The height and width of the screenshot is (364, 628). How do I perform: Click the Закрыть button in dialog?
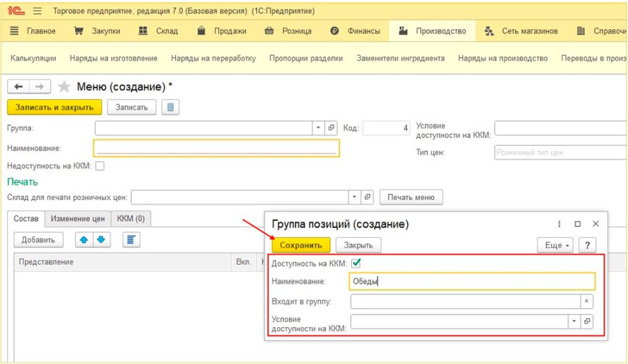pyautogui.click(x=359, y=245)
